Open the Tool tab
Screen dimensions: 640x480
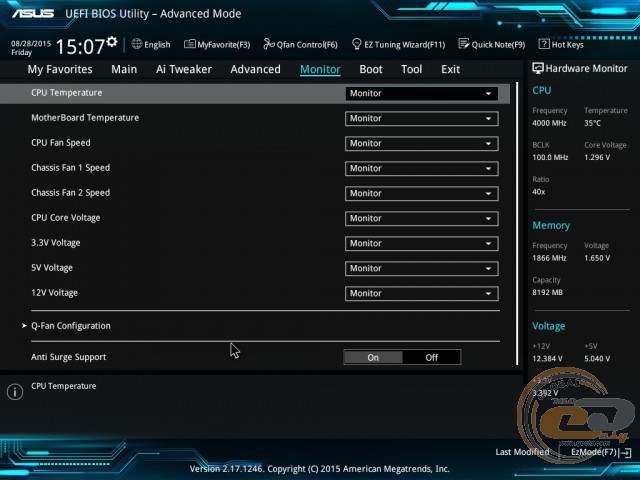click(411, 69)
